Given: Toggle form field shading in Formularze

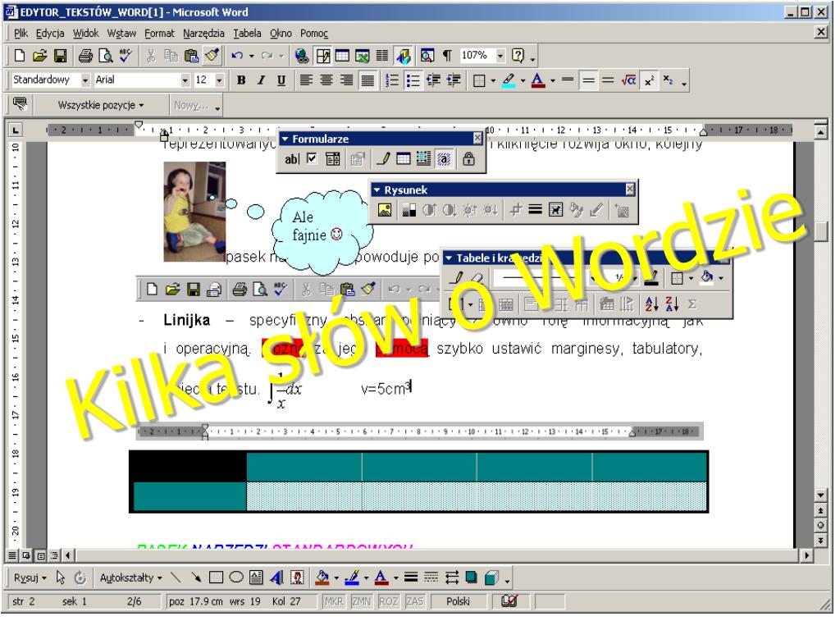Looking at the screenshot, I should (444, 159).
